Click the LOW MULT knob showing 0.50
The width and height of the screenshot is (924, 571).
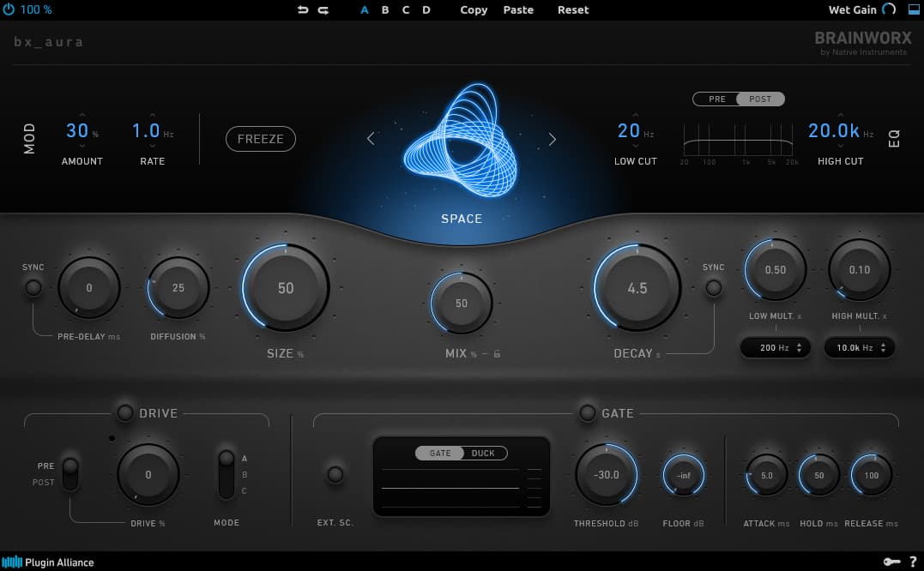(x=776, y=269)
